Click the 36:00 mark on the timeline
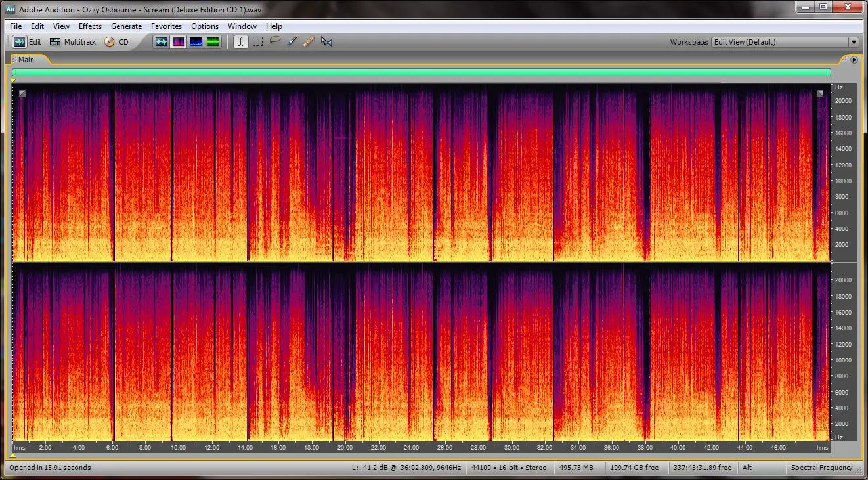This screenshot has height=480, width=868. point(611,448)
